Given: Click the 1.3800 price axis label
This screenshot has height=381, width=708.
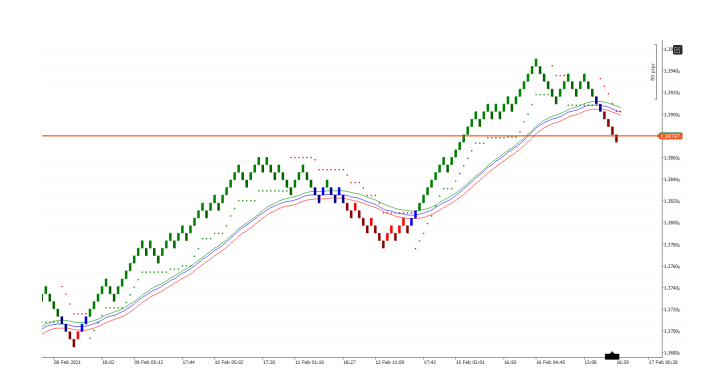Looking at the screenshot, I should pyautogui.click(x=671, y=223).
